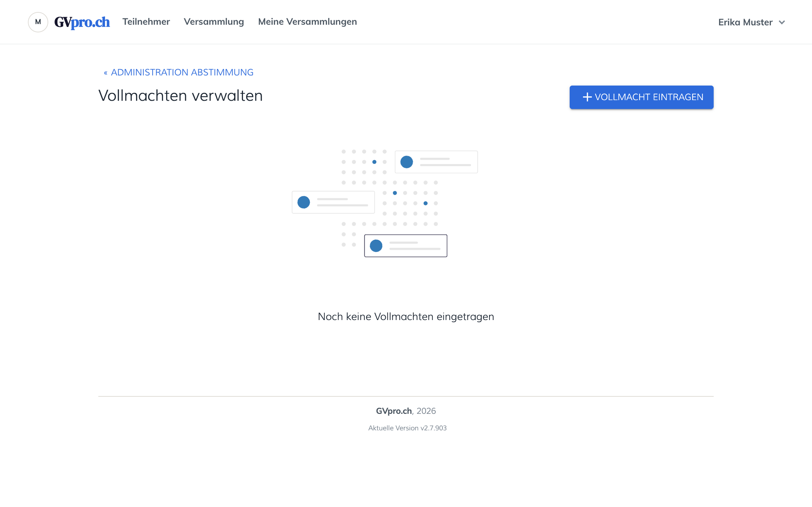The width and height of the screenshot is (812, 507).
Task: Click the chevron next to Erika Muster
Action: (782, 22)
